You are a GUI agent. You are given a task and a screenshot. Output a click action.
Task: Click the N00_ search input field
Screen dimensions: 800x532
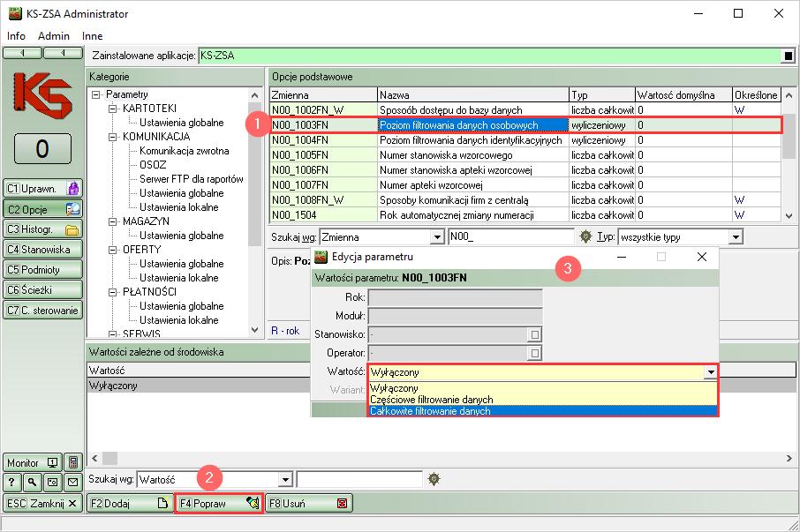click(511, 236)
